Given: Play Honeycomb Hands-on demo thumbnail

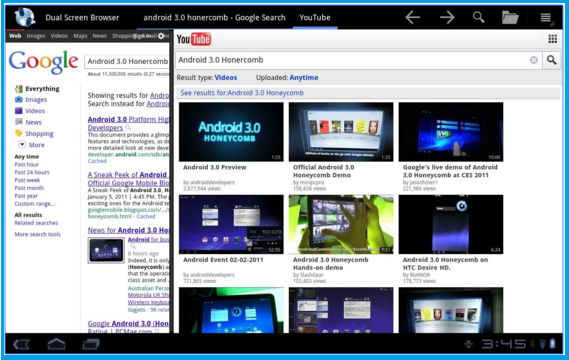Looking at the screenshot, I should click(341, 224).
